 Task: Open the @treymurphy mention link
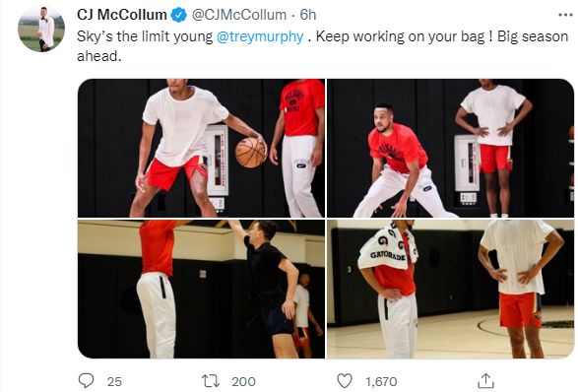pos(260,36)
